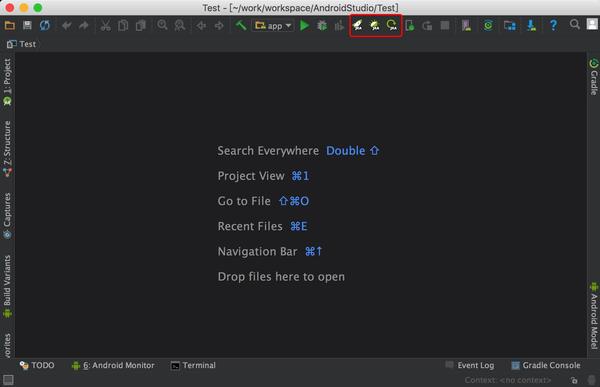
Task: Click the Search Everywhere magnifier icon
Action: (574, 24)
